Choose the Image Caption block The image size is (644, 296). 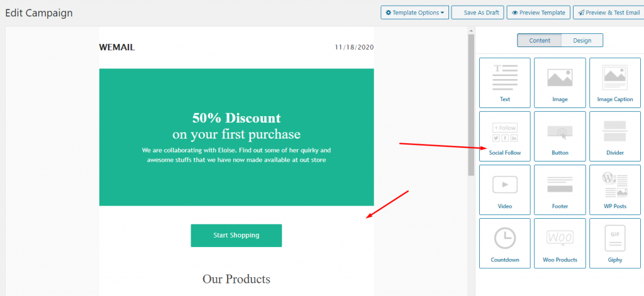tap(615, 82)
